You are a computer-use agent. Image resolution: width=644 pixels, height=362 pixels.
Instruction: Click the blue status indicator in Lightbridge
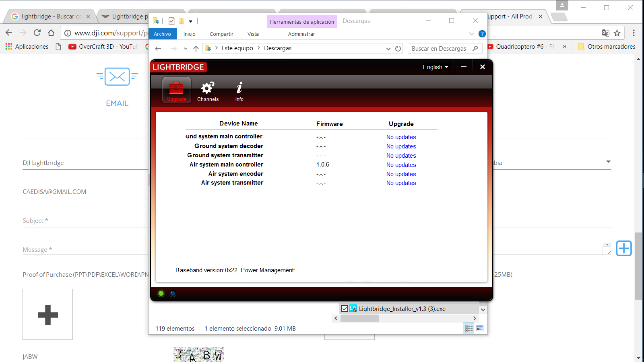tap(173, 293)
